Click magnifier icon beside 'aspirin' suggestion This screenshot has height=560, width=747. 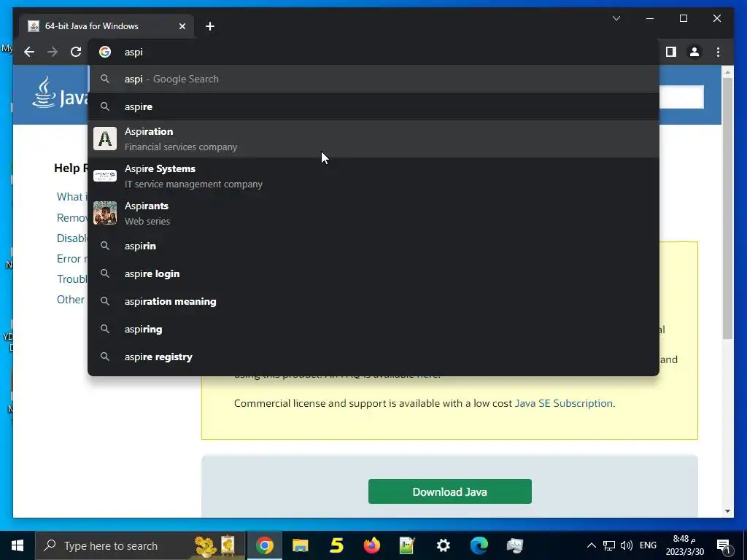105,246
